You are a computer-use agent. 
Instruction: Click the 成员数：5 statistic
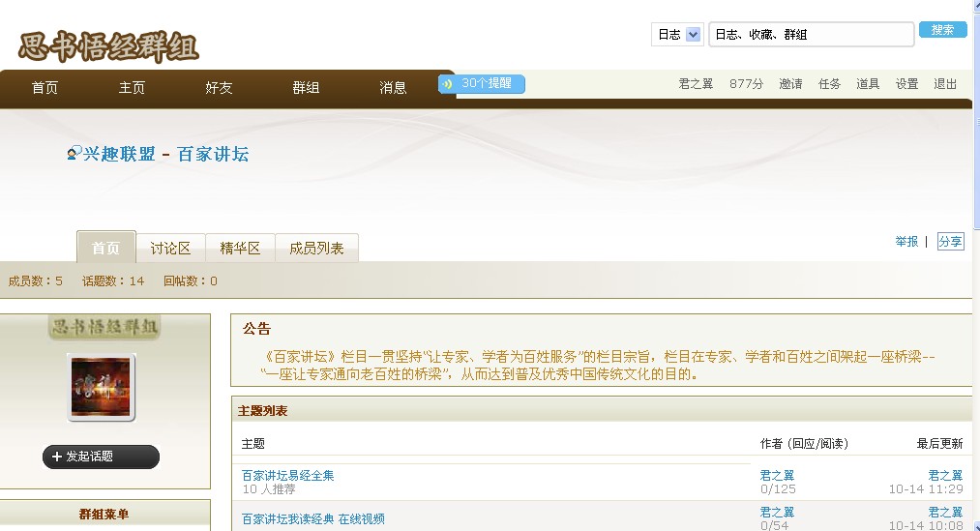pyautogui.click(x=36, y=281)
